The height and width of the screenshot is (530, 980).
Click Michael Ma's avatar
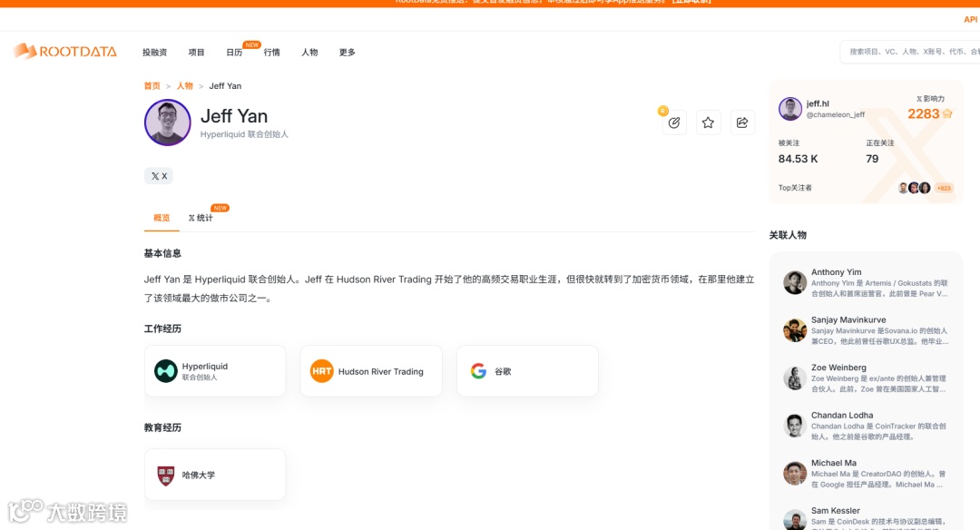[x=794, y=473]
